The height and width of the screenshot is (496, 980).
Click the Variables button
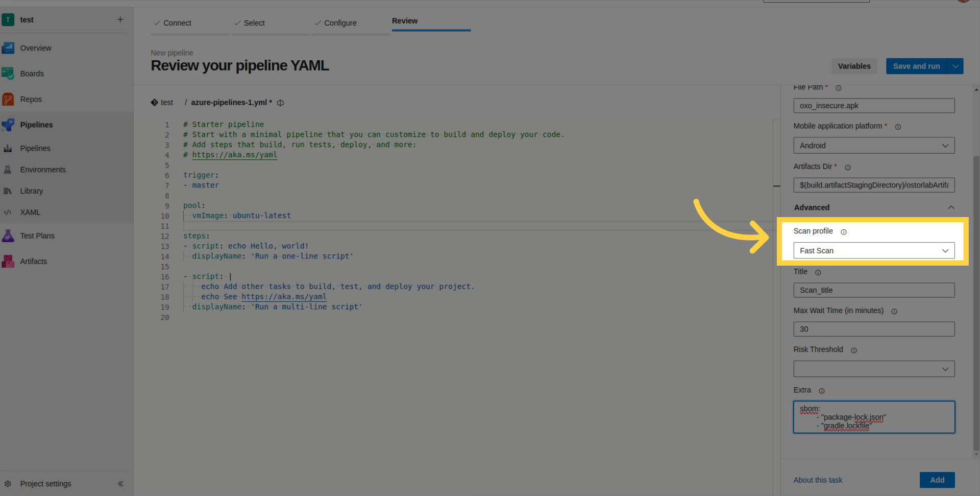coord(854,66)
